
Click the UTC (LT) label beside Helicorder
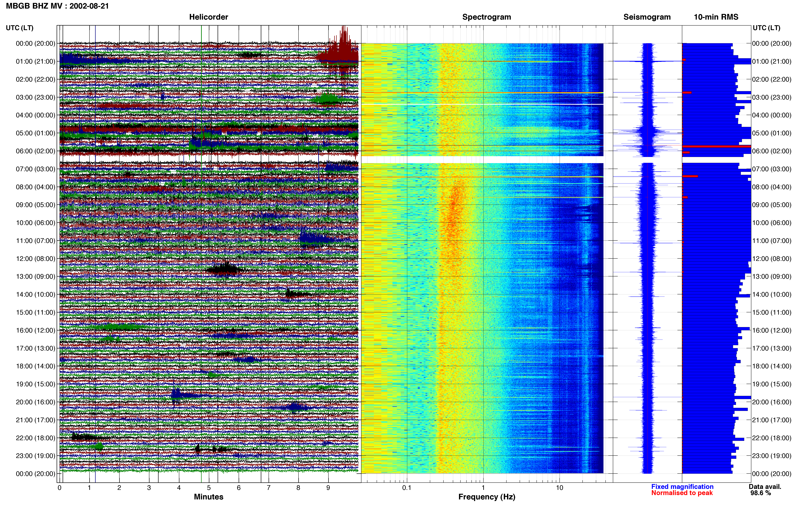point(20,28)
